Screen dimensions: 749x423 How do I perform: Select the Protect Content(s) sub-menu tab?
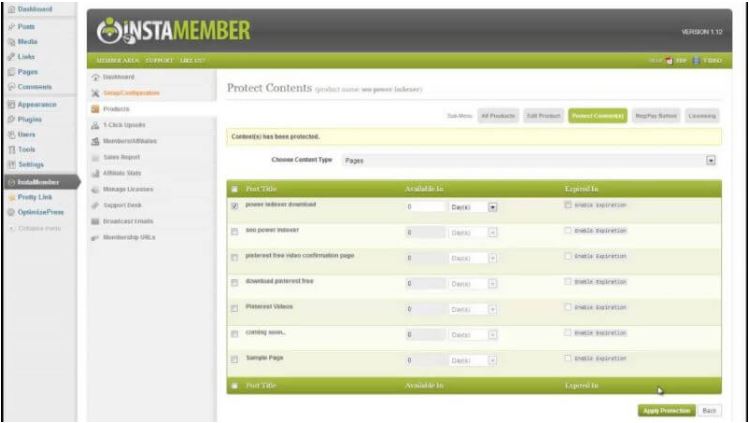point(598,116)
